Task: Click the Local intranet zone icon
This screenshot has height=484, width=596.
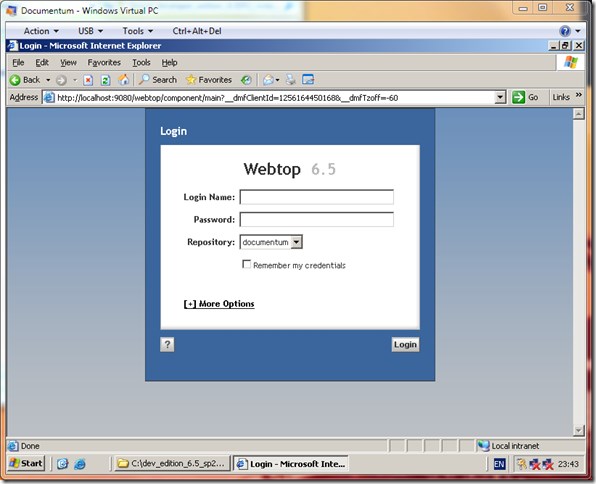Action: pos(483,446)
